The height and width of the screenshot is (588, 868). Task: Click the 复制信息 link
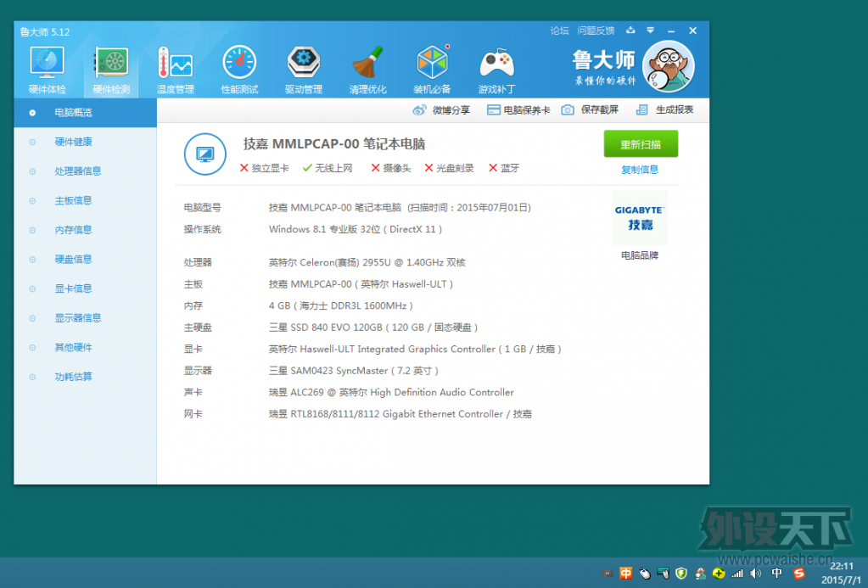point(640,170)
